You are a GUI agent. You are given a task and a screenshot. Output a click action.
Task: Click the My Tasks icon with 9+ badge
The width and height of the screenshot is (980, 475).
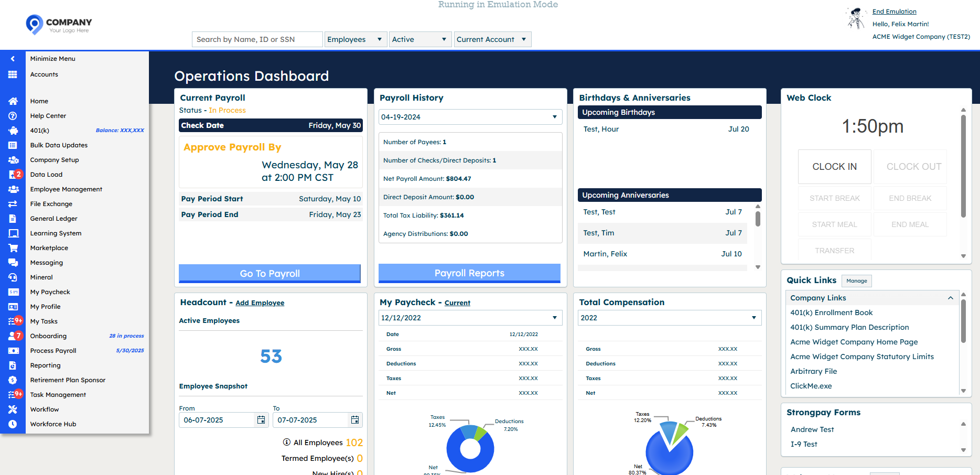[x=15, y=321]
